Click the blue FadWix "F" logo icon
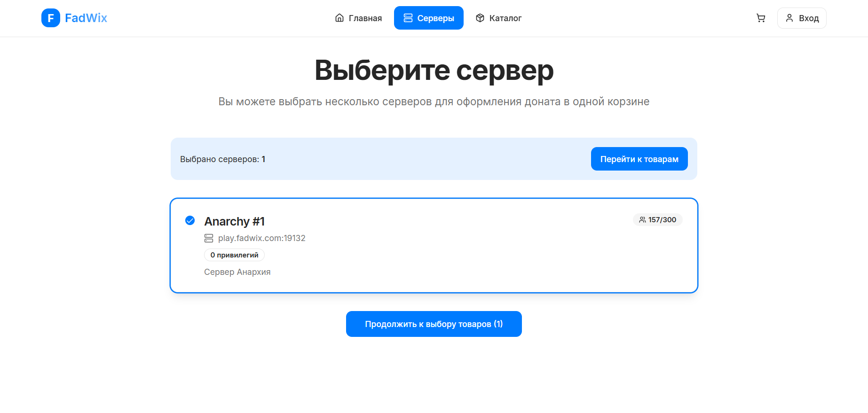 coord(51,18)
